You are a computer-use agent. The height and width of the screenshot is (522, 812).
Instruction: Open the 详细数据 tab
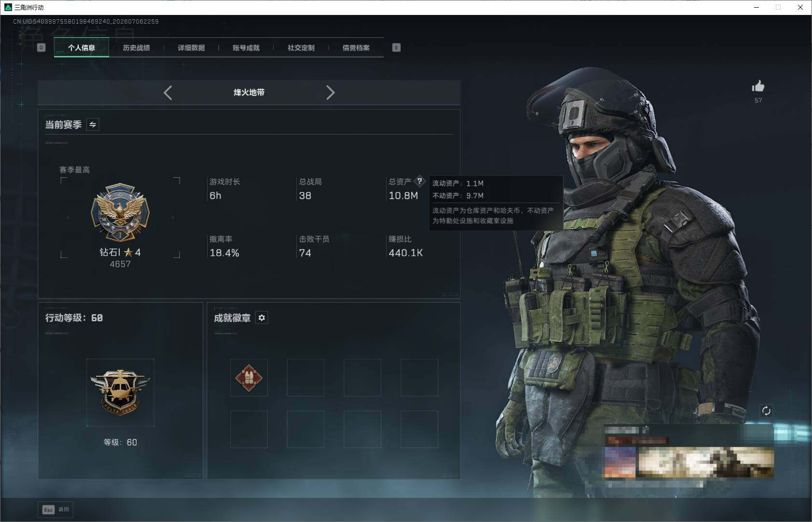[x=191, y=48]
